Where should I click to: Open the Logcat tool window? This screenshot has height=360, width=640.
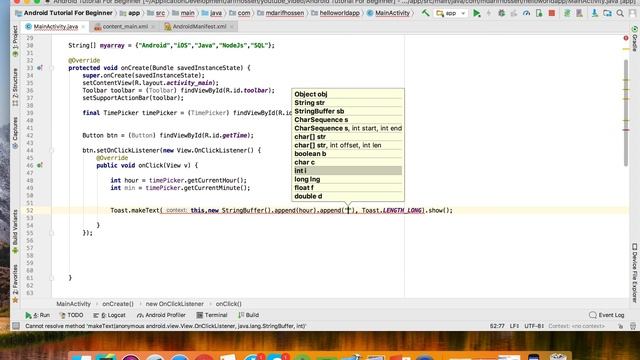point(109,315)
